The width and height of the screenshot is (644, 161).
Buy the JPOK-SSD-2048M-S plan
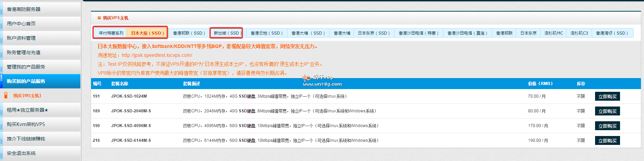(x=607, y=111)
